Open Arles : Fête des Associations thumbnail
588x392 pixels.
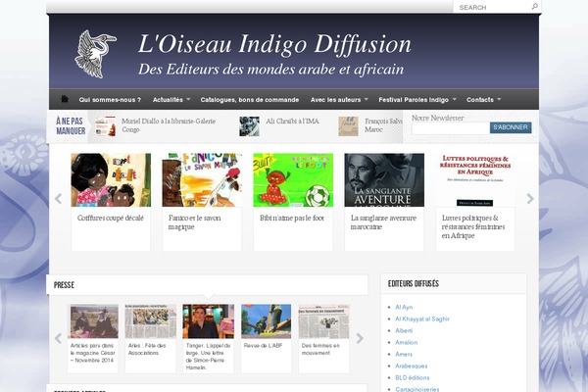(150, 321)
